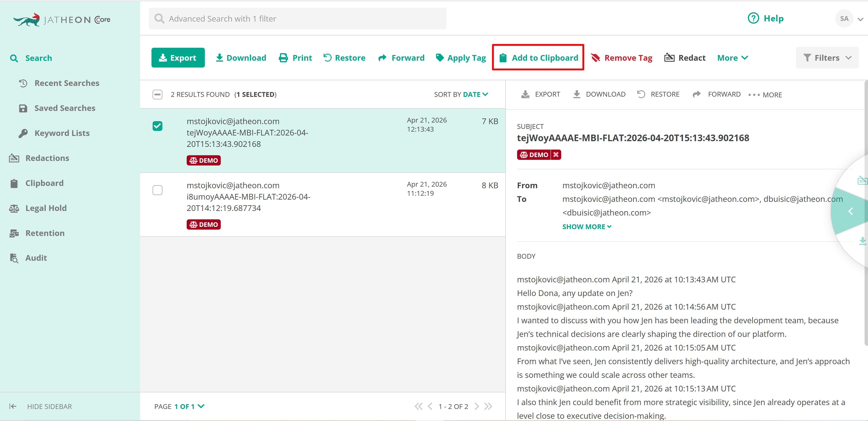Click the preview pane EXPORT icon
868x421 pixels.
(x=525, y=95)
